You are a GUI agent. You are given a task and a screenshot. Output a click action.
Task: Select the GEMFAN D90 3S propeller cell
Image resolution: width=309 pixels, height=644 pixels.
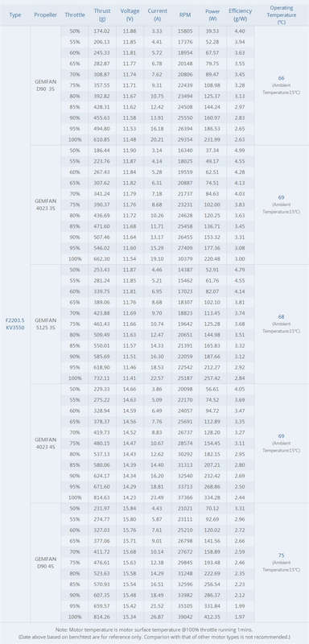[46, 85]
